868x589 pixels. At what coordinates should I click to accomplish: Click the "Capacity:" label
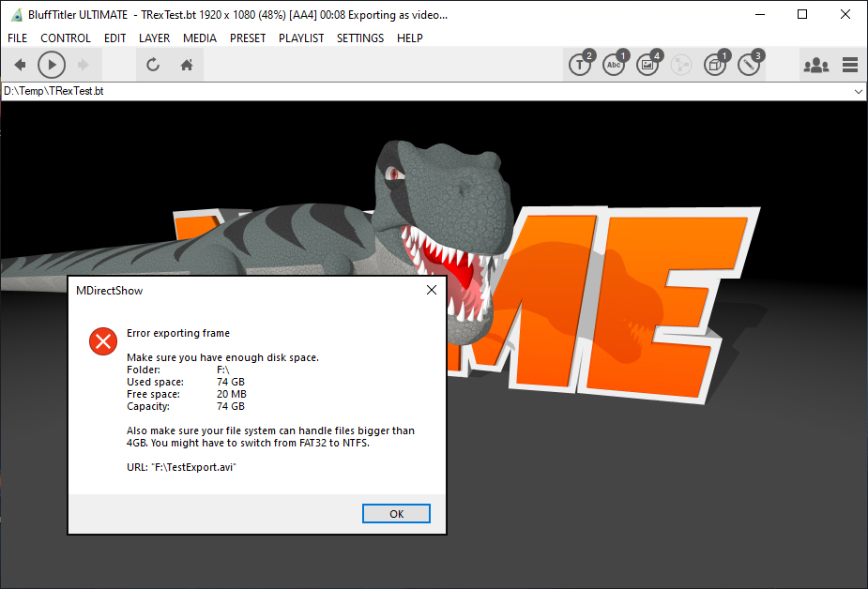click(148, 406)
